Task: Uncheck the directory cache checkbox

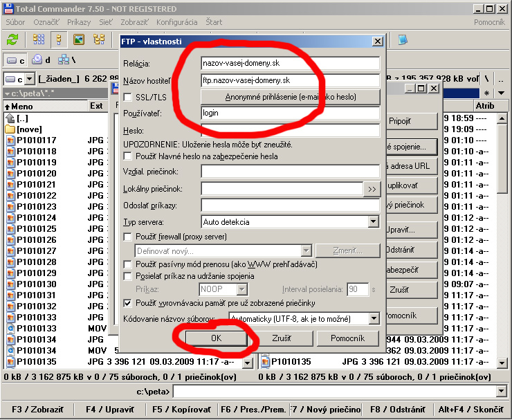Action: tap(128, 303)
